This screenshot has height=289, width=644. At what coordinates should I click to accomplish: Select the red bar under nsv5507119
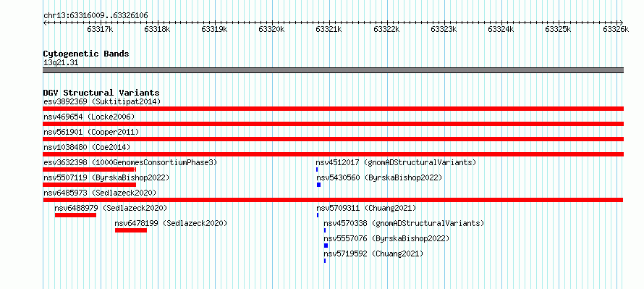tap(89, 185)
